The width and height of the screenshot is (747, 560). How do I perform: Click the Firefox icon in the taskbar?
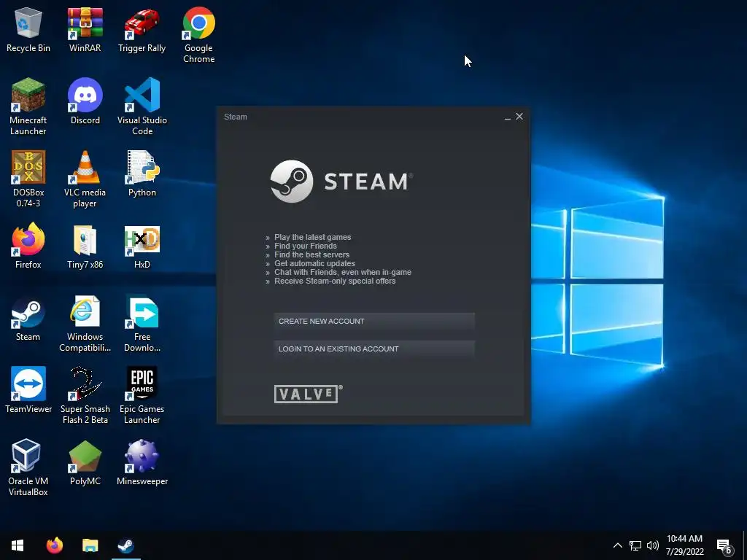[54, 545]
